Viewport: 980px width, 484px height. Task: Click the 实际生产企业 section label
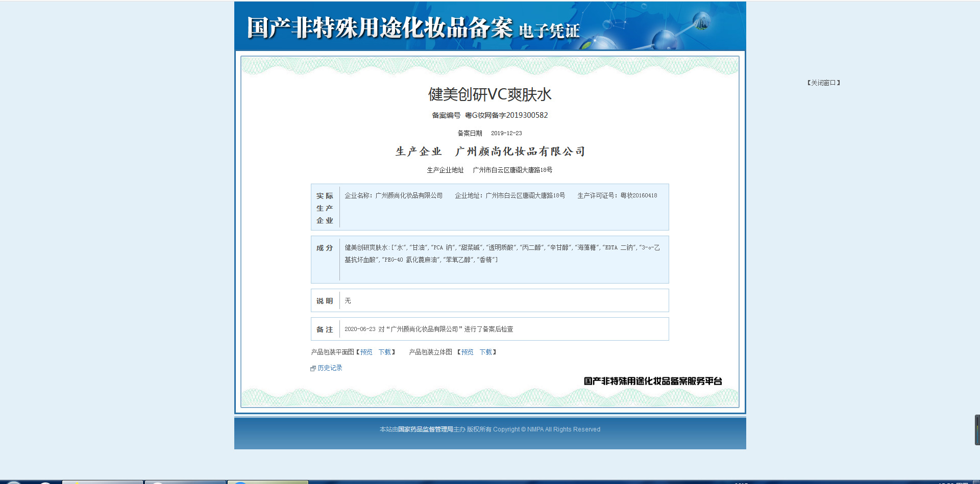coord(325,208)
